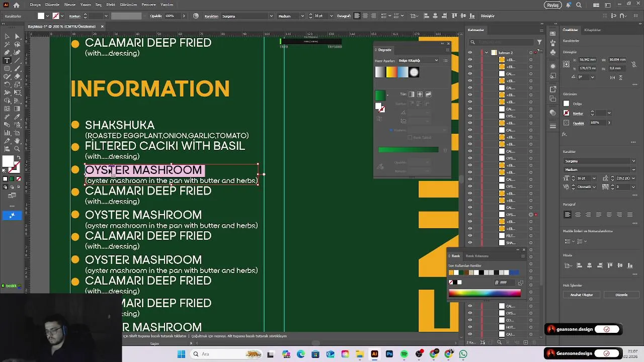The height and width of the screenshot is (362, 644).
Task: Click the Dolgu fill swatch in Properties
Action: pyautogui.click(x=566, y=104)
